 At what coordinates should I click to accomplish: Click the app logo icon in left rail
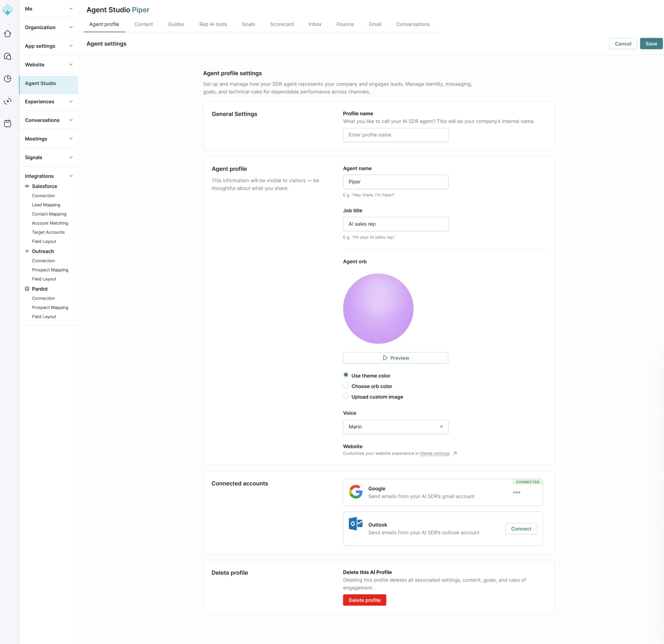8,9
